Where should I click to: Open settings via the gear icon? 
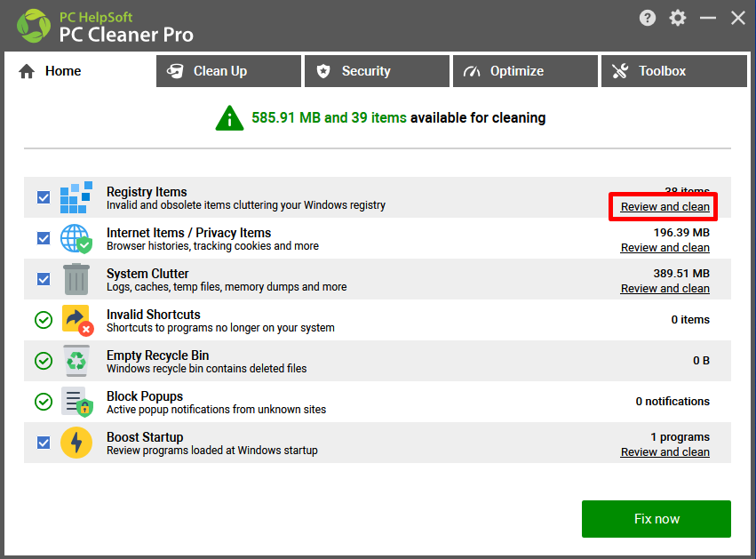pos(678,19)
